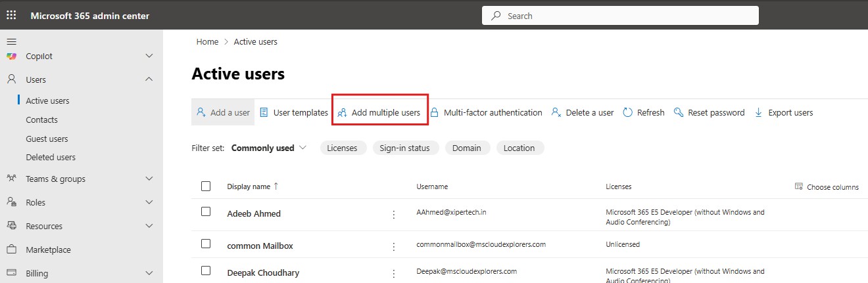This screenshot has height=283, width=868.
Task: Click the search magnifier icon
Action: coord(496,16)
